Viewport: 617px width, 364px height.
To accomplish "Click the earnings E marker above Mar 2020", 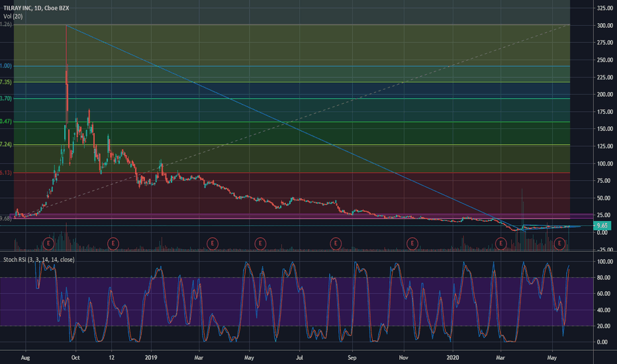I will (501, 244).
